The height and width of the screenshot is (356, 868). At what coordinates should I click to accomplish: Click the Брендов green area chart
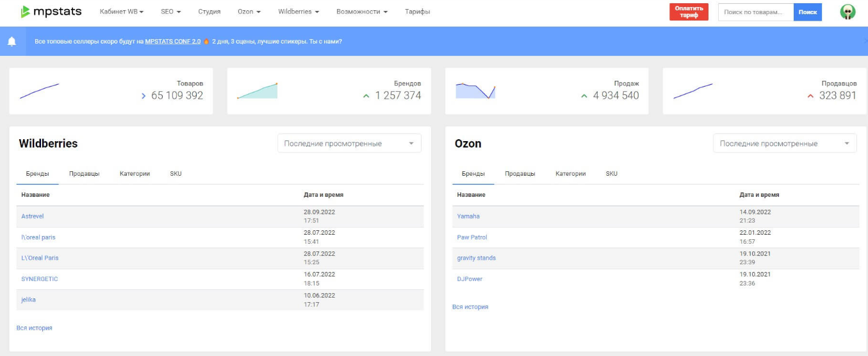258,91
